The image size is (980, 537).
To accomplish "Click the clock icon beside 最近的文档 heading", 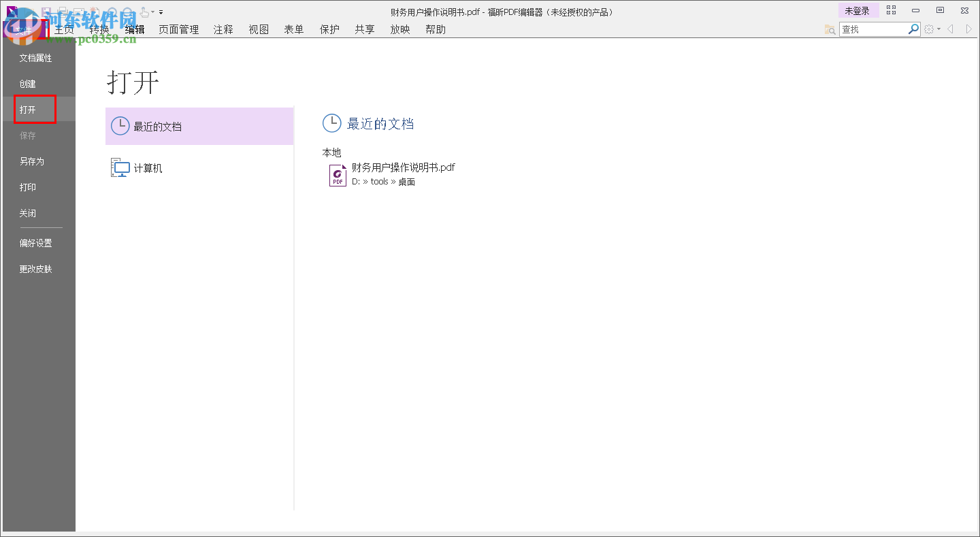I will (x=331, y=123).
